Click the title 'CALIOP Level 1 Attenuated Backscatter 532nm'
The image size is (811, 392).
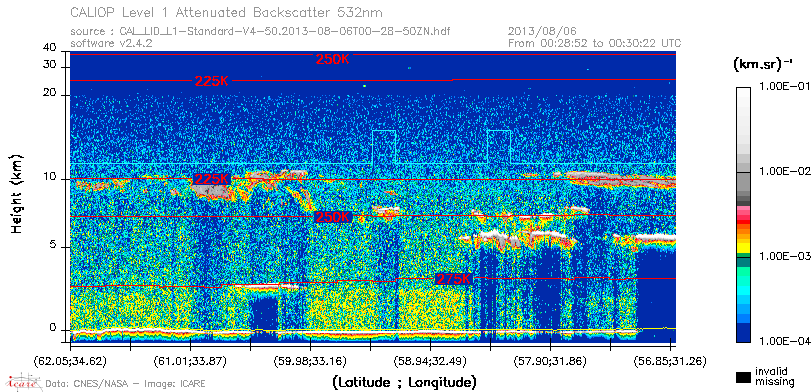point(227,12)
